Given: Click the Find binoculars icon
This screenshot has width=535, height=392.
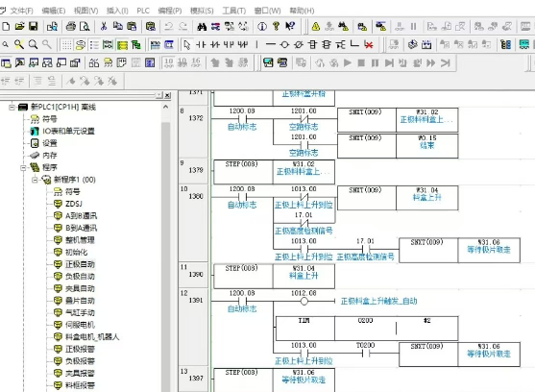Looking at the screenshot, I should [x=202, y=26].
